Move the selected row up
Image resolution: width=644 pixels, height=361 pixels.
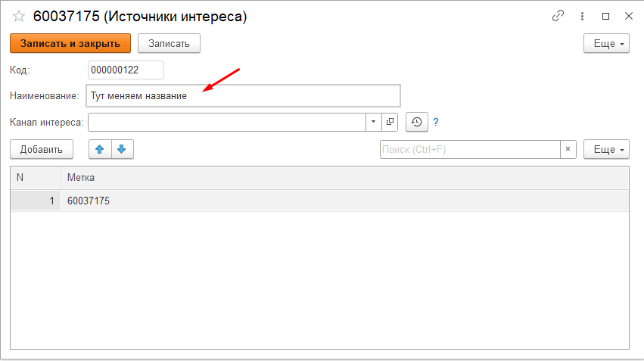(100, 149)
